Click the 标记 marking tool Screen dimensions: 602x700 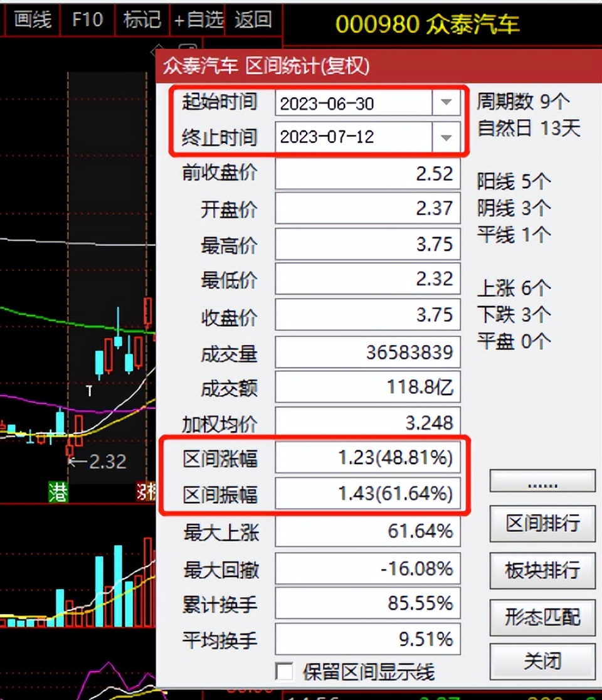click(x=142, y=20)
